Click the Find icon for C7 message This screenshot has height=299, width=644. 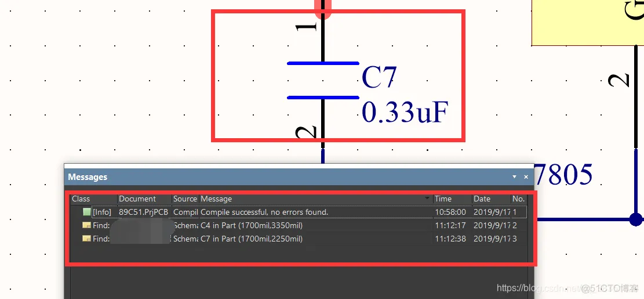pyautogui.click(x=86, y=239)
